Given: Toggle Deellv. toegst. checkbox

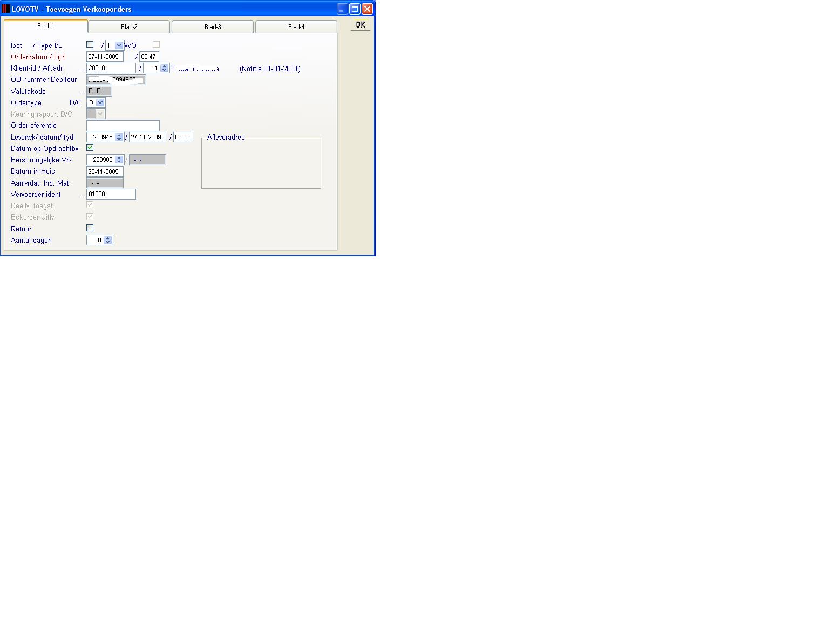Looking at the screenshot, I should pos(90,205).
